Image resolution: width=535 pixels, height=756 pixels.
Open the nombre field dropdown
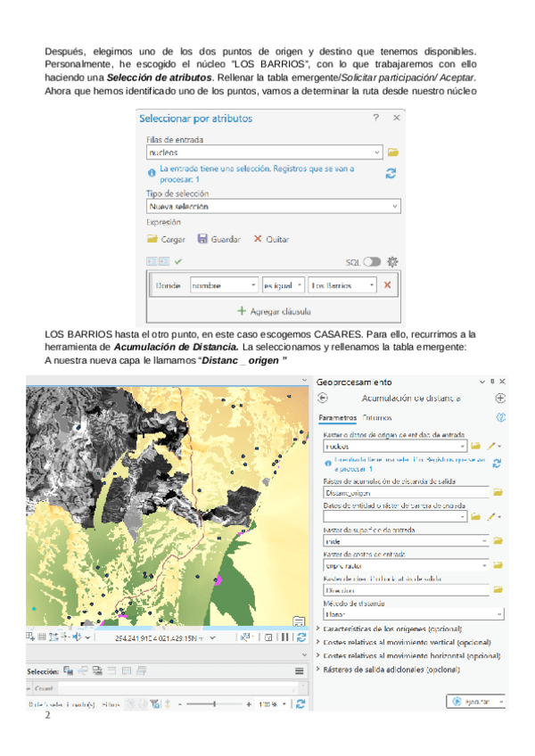(253, 285)
